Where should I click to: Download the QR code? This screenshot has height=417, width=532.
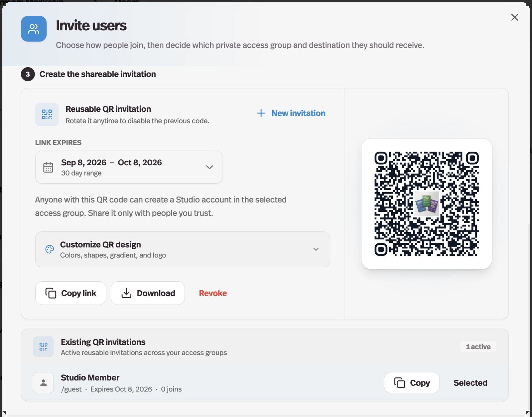(x=148, y=293)
